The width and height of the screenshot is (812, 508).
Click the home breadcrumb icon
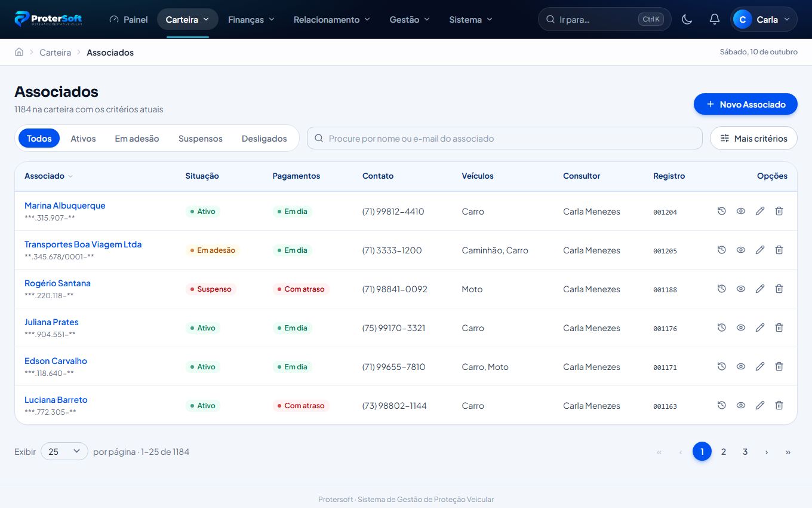pyautogui.click(x=19, y=52)
